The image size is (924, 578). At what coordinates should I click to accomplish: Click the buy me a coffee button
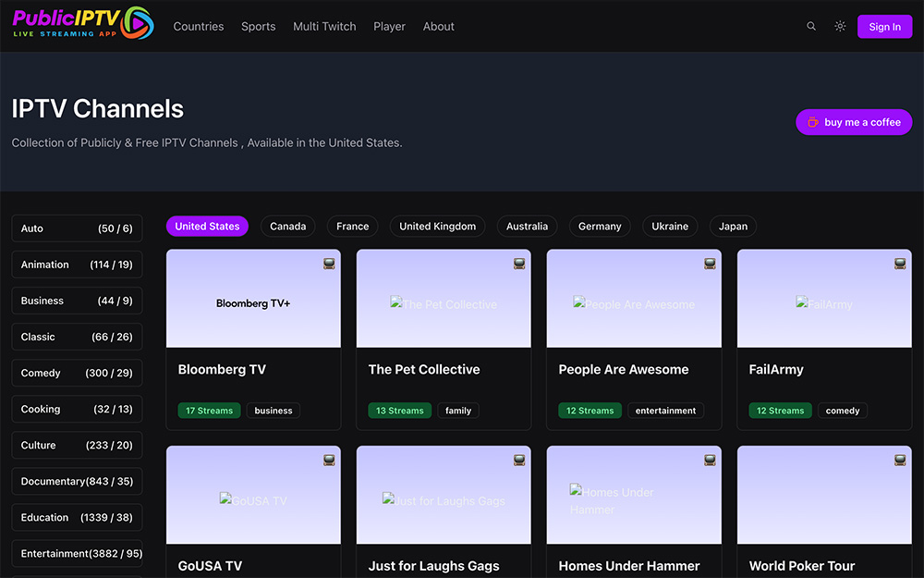tap(854, 122)
